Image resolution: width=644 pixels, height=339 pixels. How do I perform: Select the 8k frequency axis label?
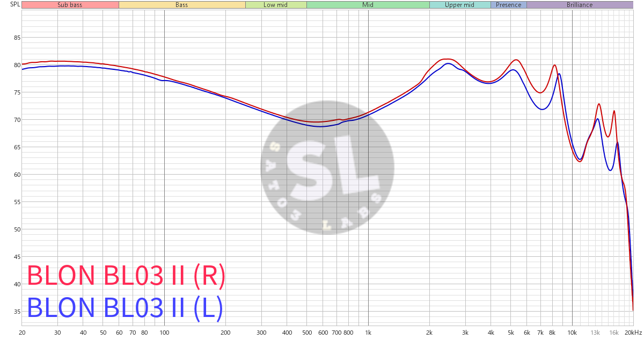[552, 332]
